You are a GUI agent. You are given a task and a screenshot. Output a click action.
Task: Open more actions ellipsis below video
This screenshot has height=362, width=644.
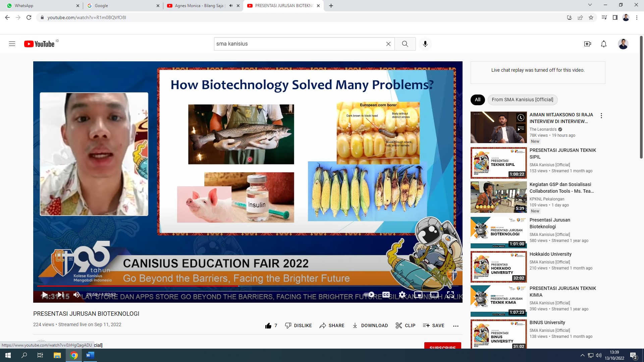(x=455, y=326)
